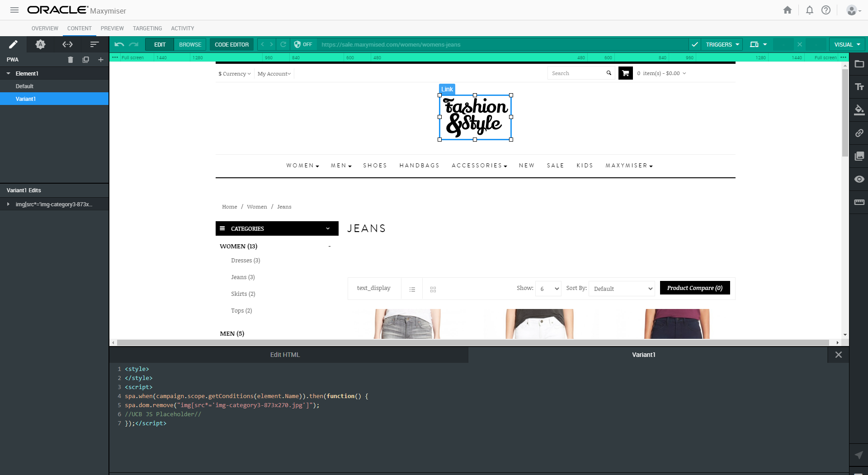Viewport: 868px width, 475px height.
Task: Collapse the CATEGORIES bar chevron
Action: (x=328, y=228)
